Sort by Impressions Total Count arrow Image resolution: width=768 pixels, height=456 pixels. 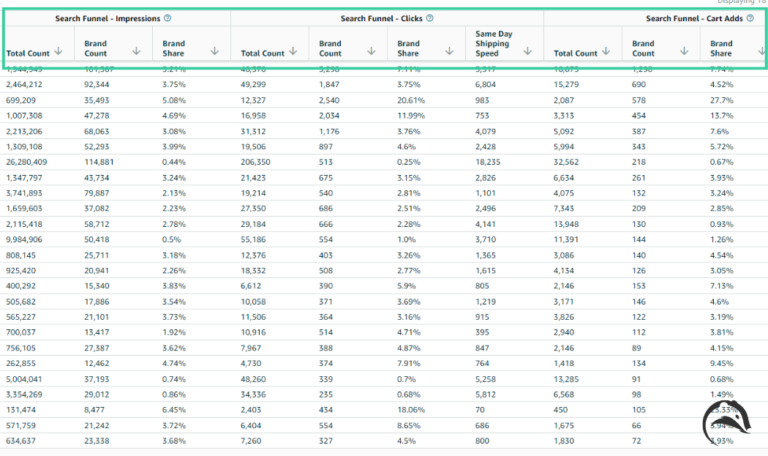(58, 51)
